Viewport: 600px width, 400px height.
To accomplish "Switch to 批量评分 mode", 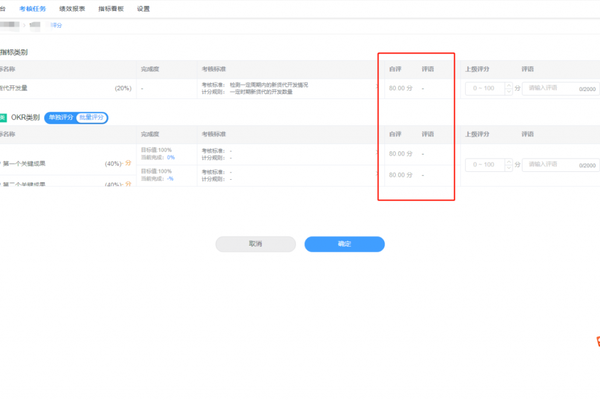I will pos(91,118).
